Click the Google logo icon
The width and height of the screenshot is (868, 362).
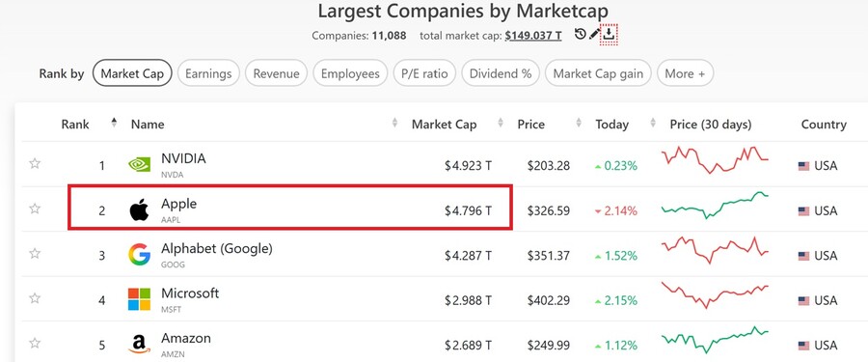click(x=139, y=255)
